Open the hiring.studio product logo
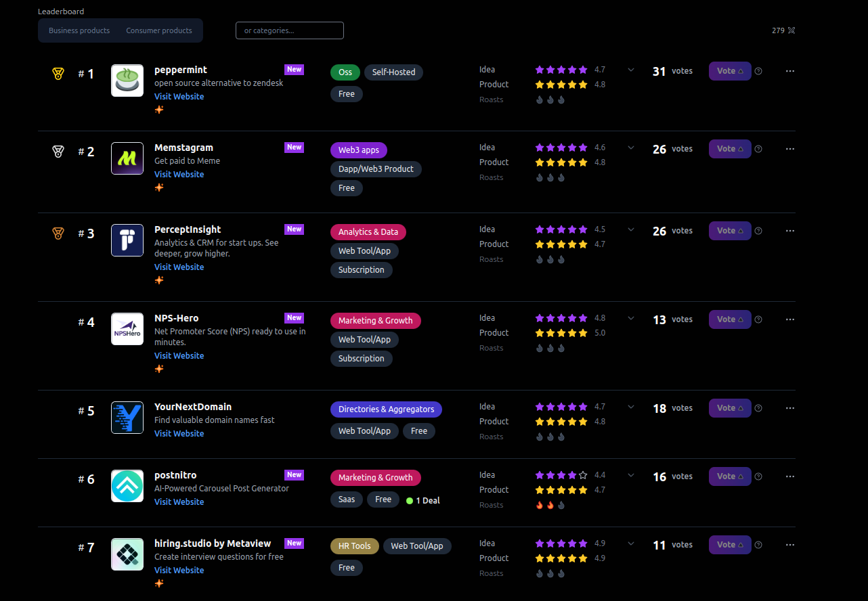 point(127,554)
